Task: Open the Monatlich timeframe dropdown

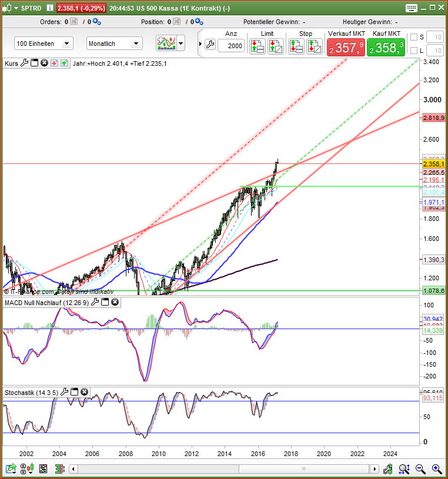Action: (x=115, y=43)
